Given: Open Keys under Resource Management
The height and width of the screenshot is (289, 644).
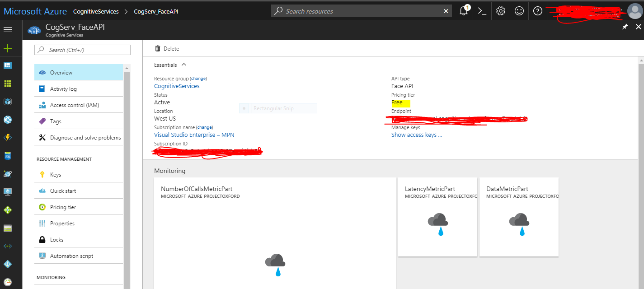Looking at the screenshot, I should coord(79,174).
